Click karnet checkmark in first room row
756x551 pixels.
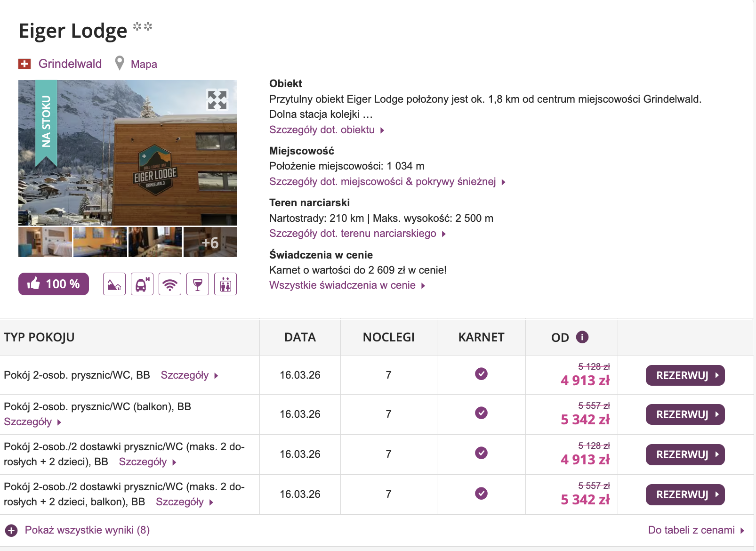(481, 374)
